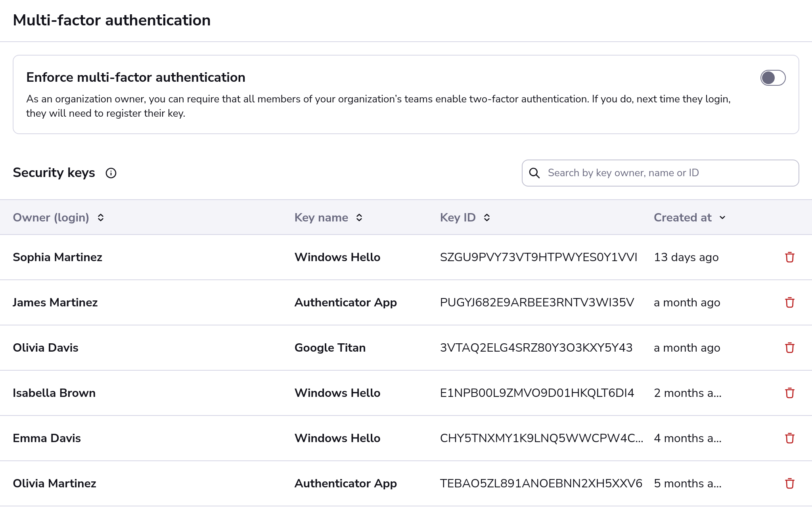Click the Created at column header

[682, 217]
